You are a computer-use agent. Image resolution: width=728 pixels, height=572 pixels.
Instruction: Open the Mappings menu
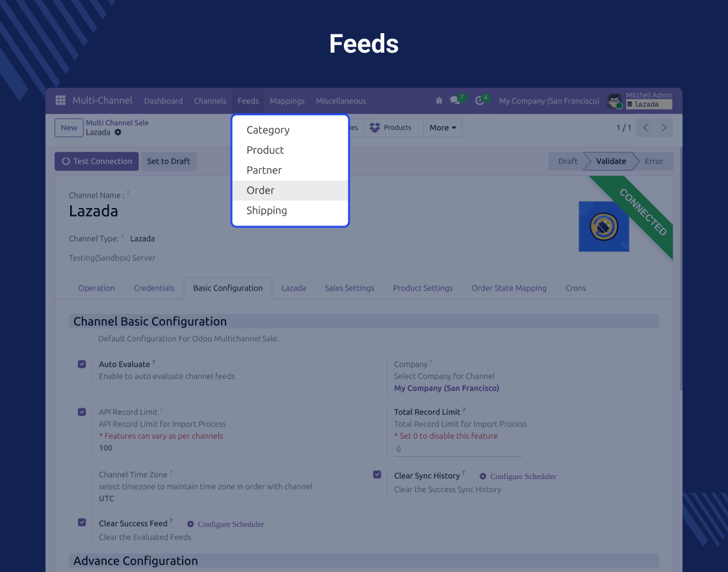point(287,101)
